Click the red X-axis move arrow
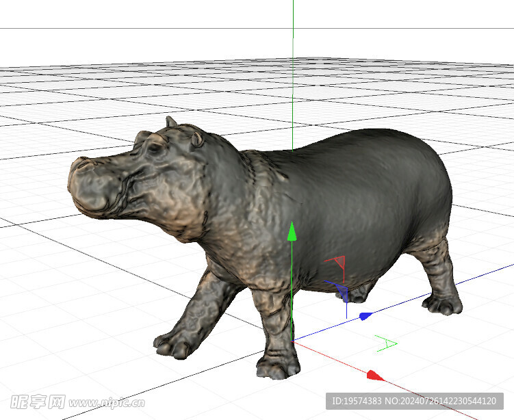514x420 pixels. pyautogui.click(x=375, y=376)
